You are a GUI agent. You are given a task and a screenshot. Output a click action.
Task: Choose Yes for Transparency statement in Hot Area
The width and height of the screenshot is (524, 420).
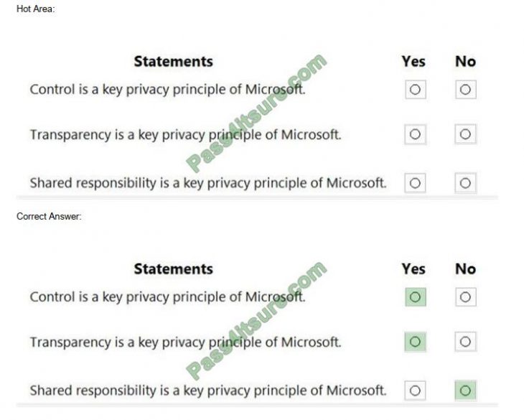(415, 134)
